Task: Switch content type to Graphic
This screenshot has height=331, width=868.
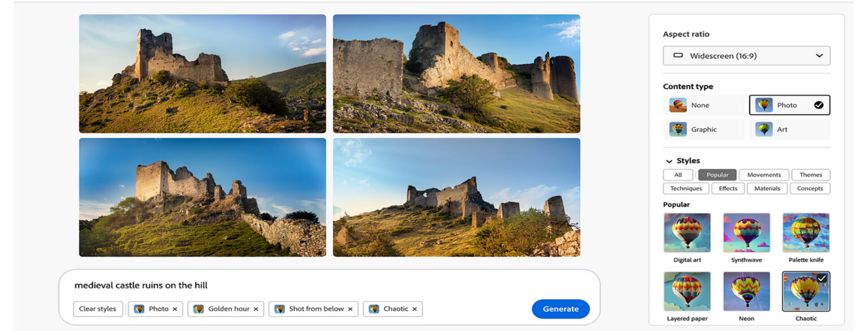Action: (703, 129)
